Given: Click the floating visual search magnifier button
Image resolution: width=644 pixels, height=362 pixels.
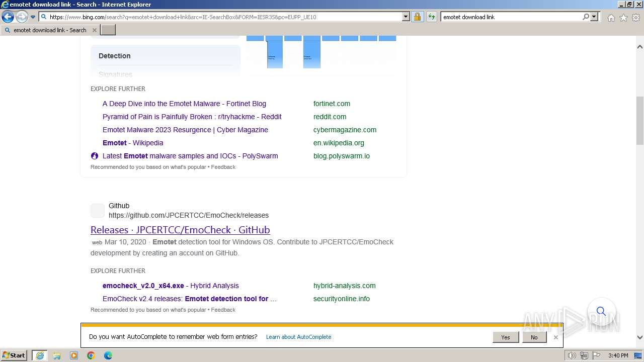Looking at the screenshot, I should 601,311.
